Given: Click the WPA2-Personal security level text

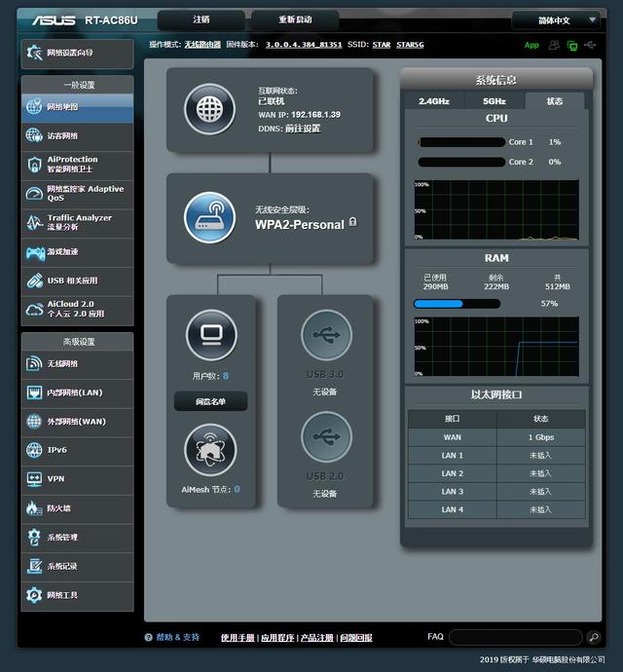Looking at the screenshot, I should (300, 225).
